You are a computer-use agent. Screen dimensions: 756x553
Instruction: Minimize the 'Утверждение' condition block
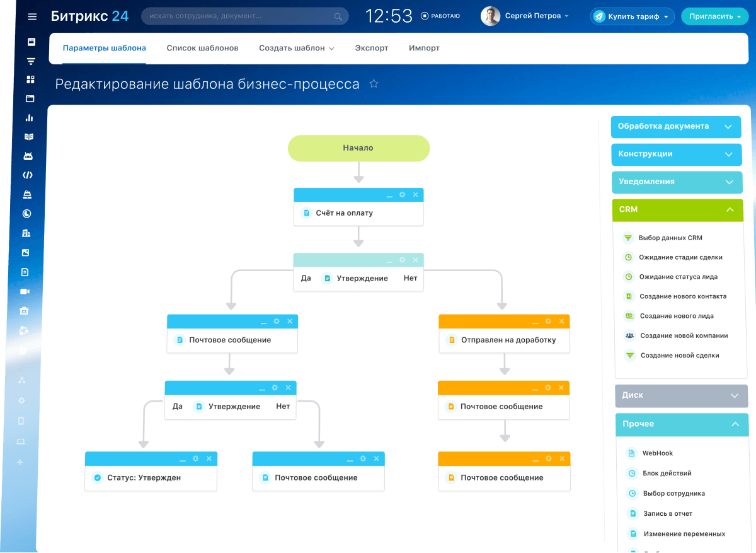click(x=389, y=259)
